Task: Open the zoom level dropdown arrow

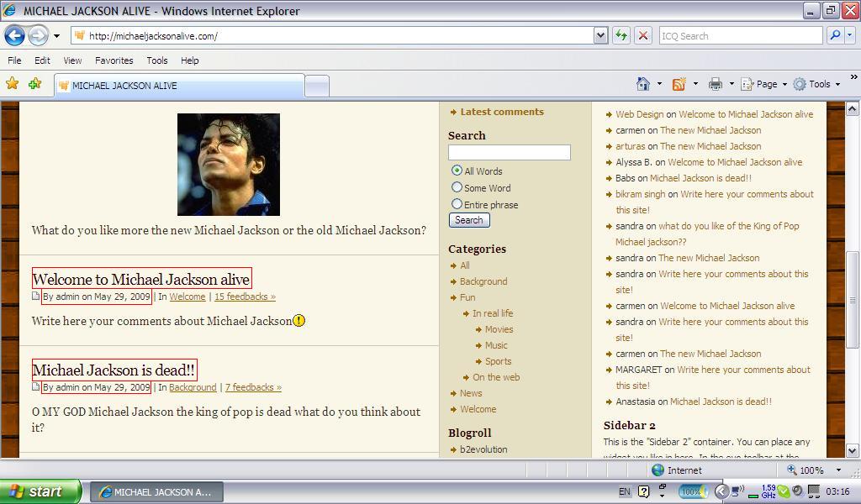Action: click(x=838, y=470)
